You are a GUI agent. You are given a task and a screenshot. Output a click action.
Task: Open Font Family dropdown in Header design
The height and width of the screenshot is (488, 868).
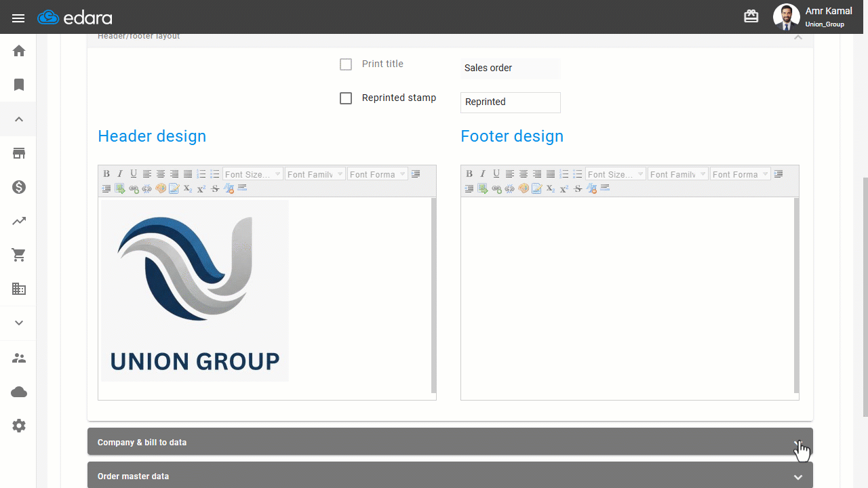[x=315, y=174]
